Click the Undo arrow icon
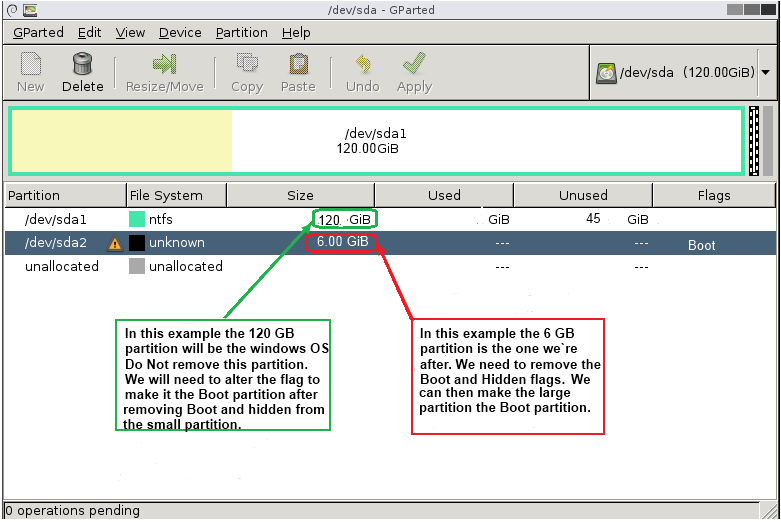The image size is (781, 522). click(x=363, y=64)
